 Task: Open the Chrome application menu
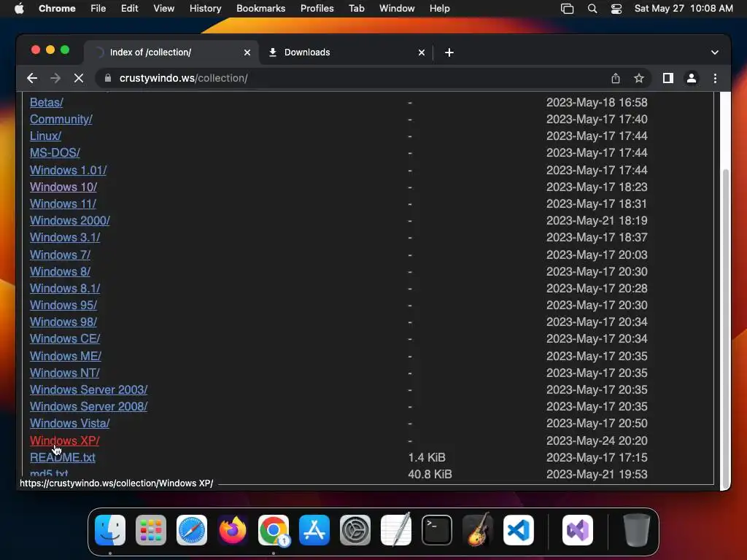coord(57,9)
